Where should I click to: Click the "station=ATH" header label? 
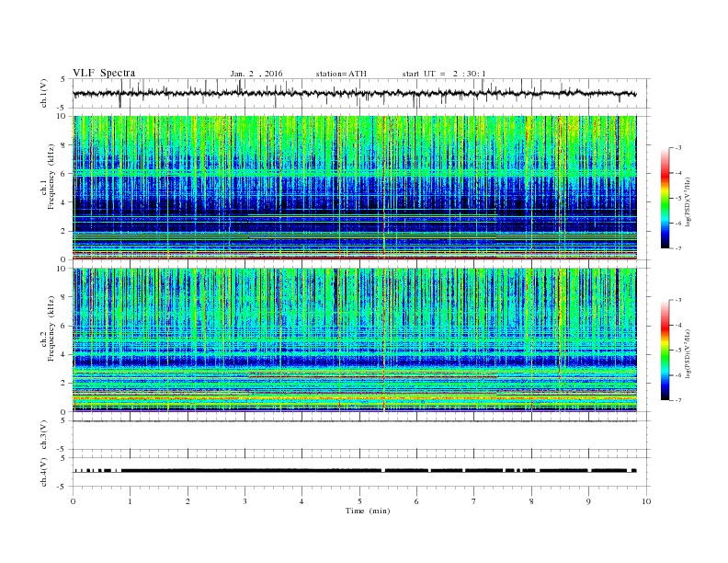tap(341, 74)
